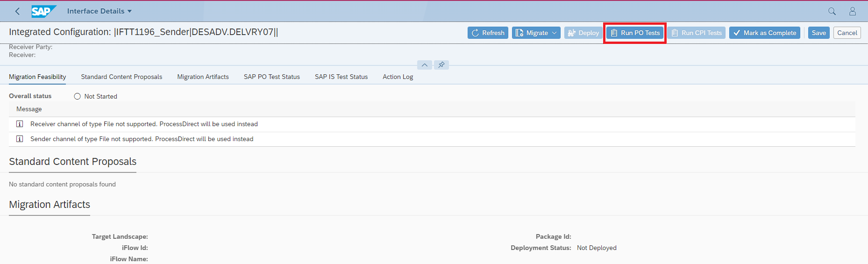
Task: Click info icon beside Receiver channel message
Action: [20, 124]
